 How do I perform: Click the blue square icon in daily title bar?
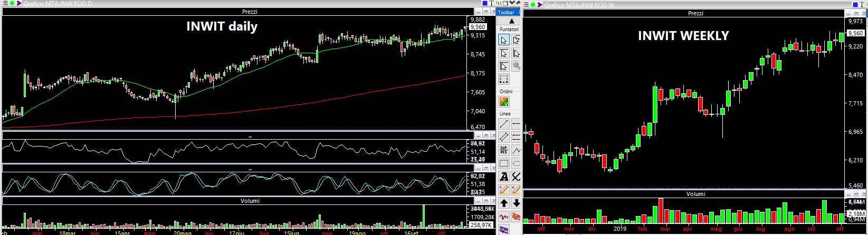click(485, 3)
